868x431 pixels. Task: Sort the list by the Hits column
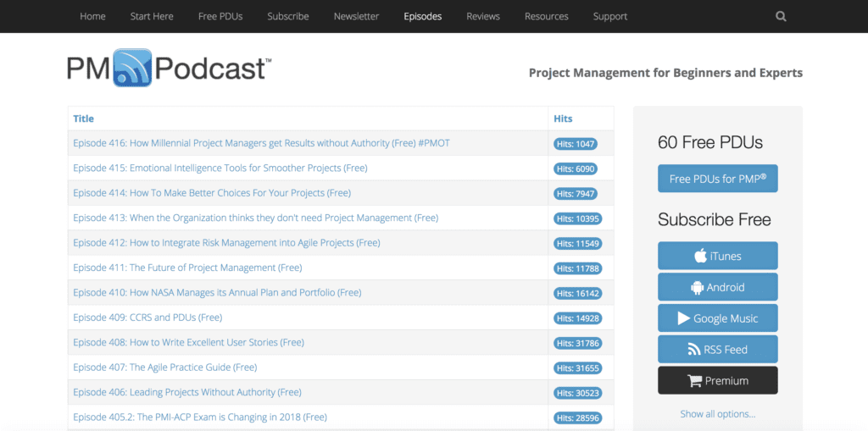click(563, 119)
